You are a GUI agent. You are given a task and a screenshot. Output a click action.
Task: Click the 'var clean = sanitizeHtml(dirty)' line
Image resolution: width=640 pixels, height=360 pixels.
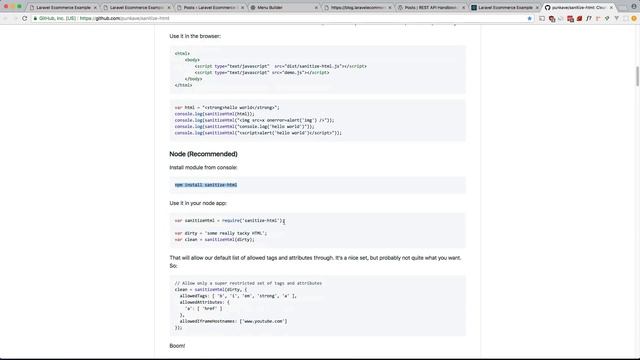coord(214,240)
